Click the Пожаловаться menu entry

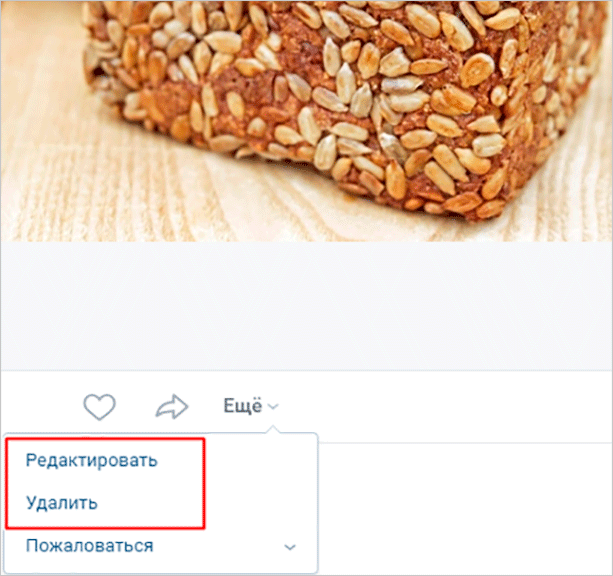coord(90,546)
